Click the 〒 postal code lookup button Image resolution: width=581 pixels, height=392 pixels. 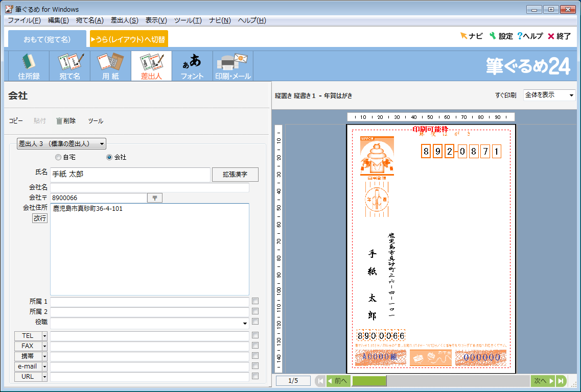pos(155,198)
